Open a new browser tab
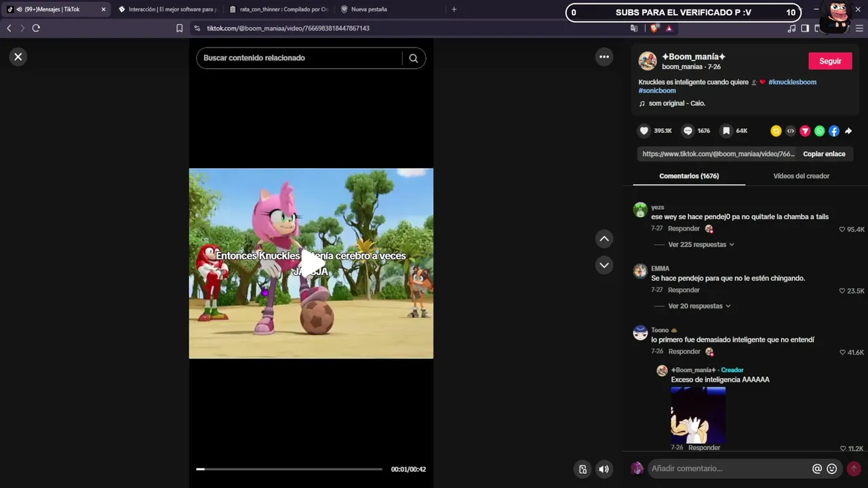The image size is (868, 488). click(454, 9)
